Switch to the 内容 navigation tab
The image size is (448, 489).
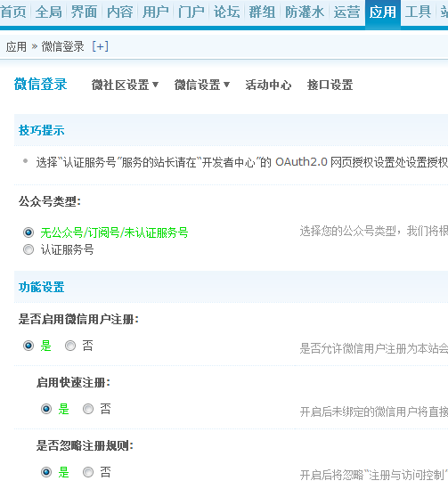pyautogui.click(x=119, y=12)
